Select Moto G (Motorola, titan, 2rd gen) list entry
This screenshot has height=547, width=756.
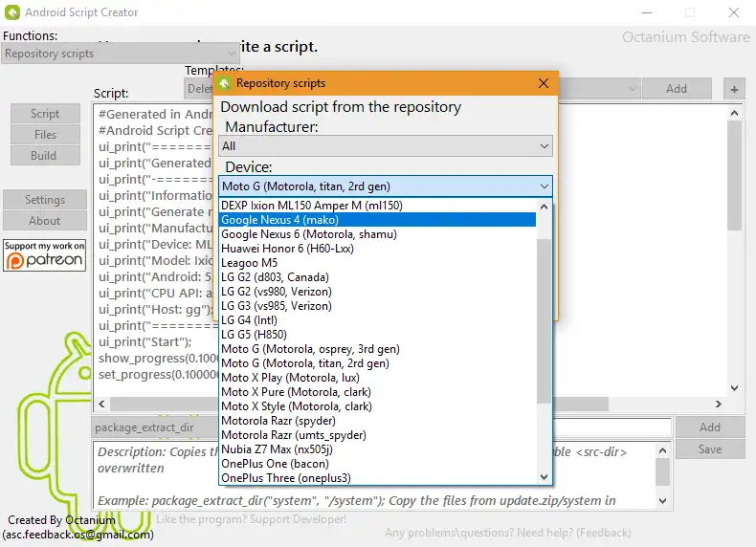tap(377, 363)
